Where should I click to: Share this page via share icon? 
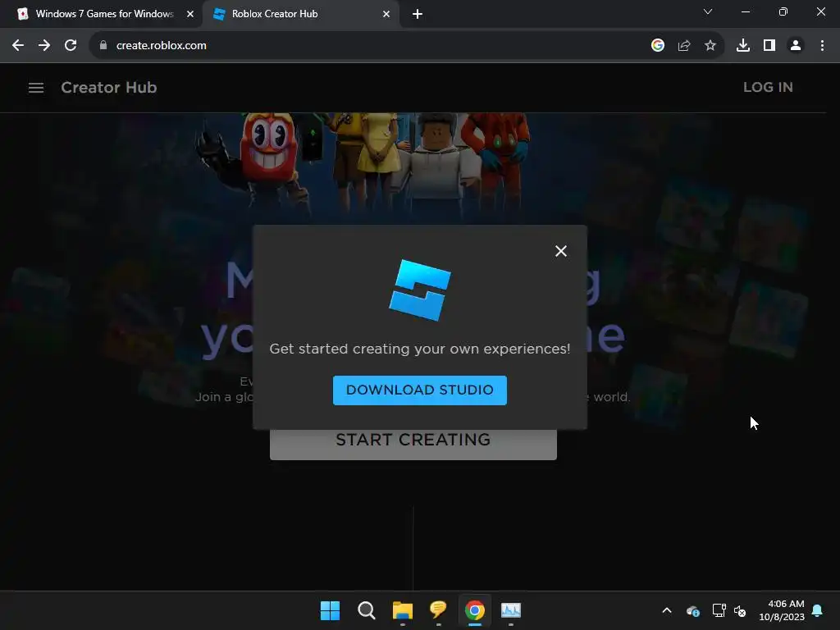(684, 46)
